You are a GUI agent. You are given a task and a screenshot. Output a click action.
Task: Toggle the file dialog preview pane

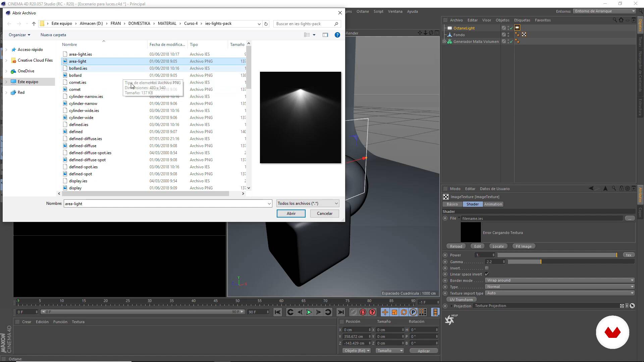[x=325, y=35]
